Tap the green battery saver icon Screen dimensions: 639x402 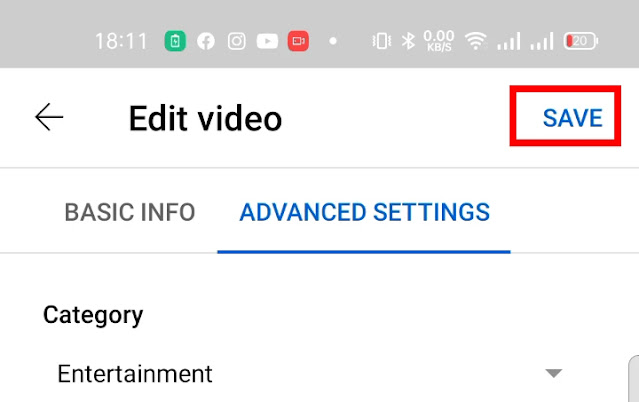click(175, 41)
